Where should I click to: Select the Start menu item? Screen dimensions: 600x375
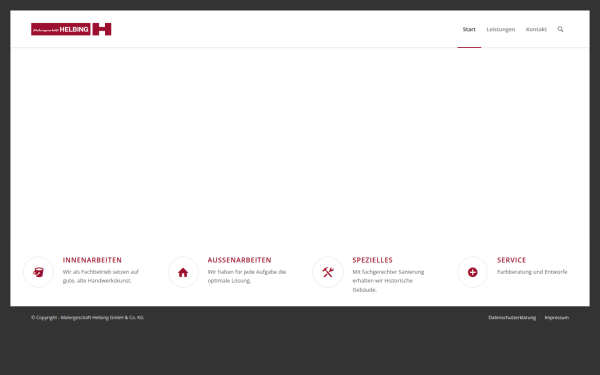click(469, 29)
